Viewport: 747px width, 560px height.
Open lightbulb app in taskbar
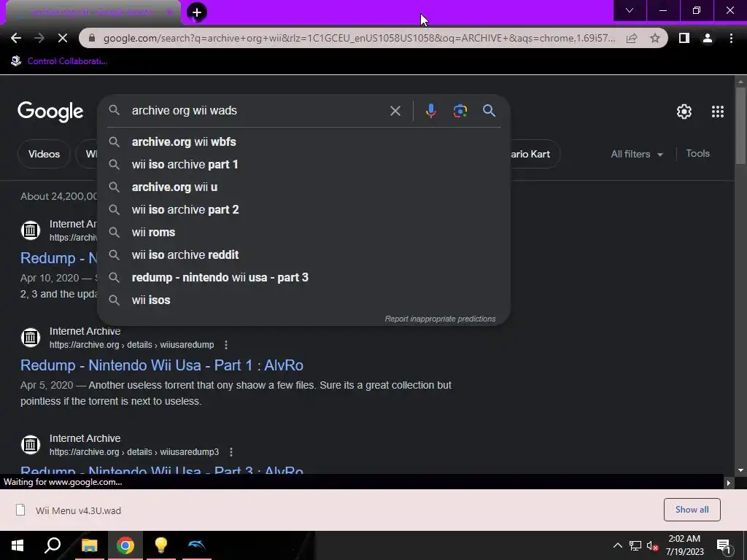(x=161, y=545)
